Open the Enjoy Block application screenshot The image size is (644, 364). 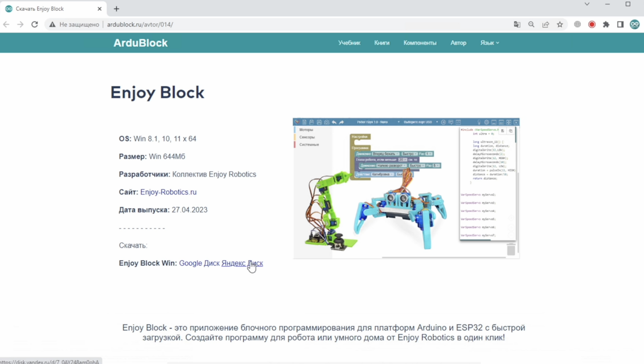point(406,188)
